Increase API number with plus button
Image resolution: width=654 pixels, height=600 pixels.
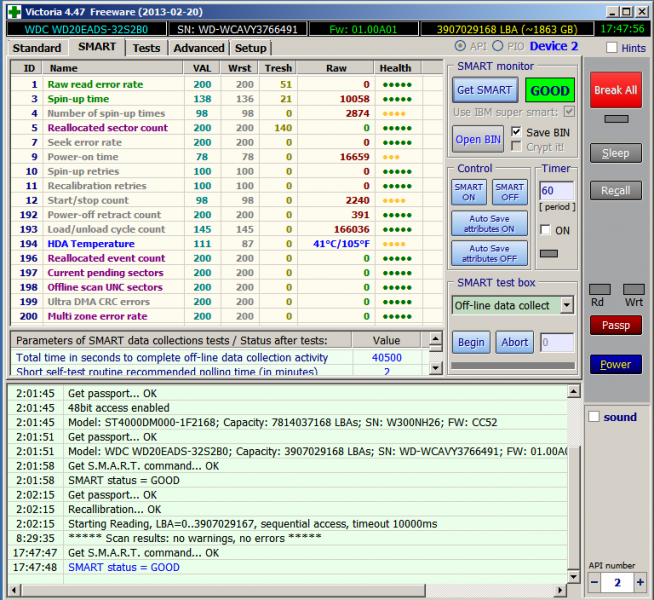tap(639, 583)
